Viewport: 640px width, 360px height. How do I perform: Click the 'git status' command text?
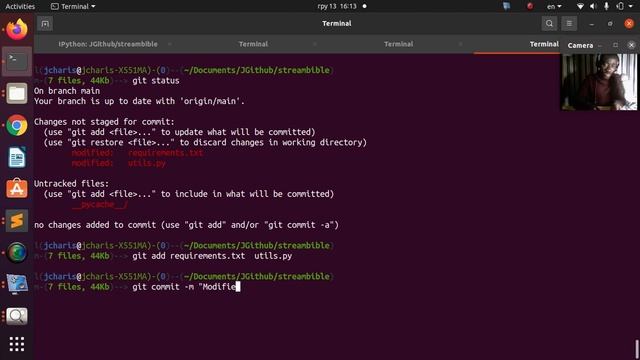[x=156, y=81]
